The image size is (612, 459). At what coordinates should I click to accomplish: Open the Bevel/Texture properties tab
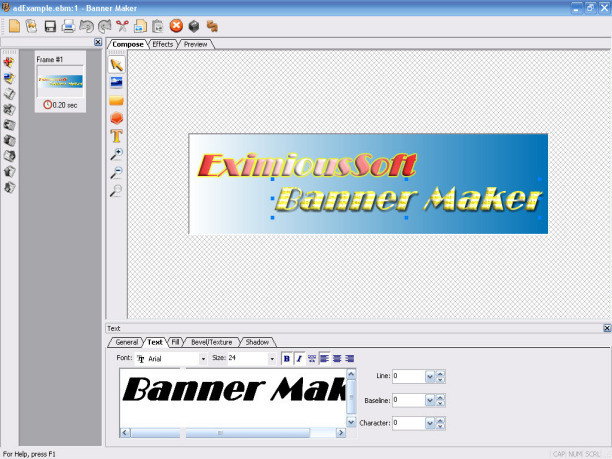click(x=212, y=342)
